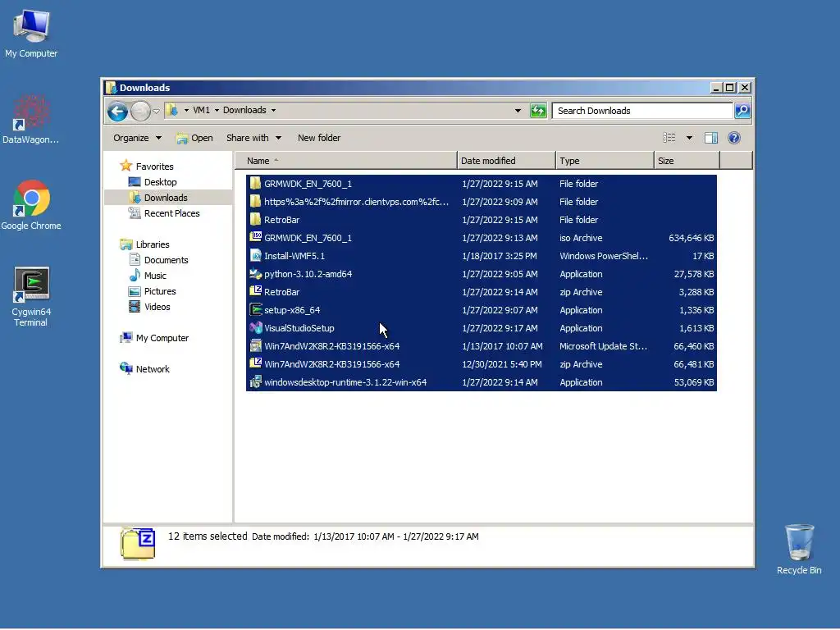
Task: Open the DataWagon desktop shortcut
Action: coord(31,119)
